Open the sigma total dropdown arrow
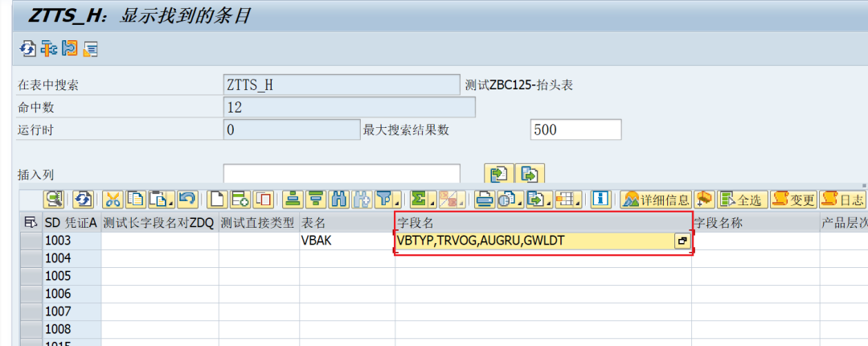 point(433,204)
